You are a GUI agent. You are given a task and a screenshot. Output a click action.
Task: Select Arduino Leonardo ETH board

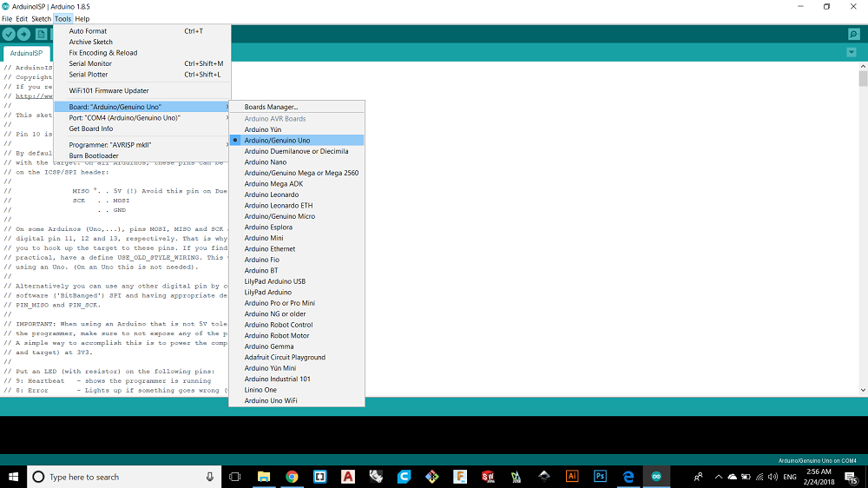[297, 206]
